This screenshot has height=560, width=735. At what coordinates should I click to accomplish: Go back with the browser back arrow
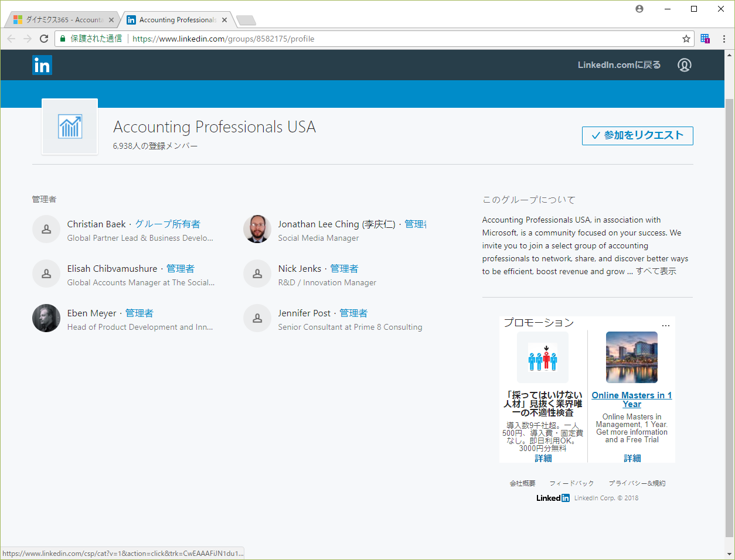click(11, 39)
